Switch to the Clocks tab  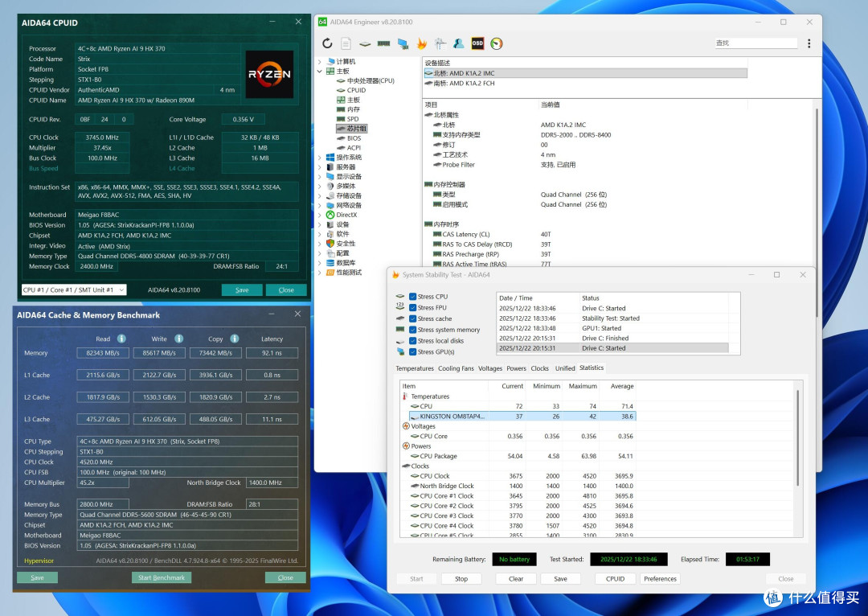(540, 368)
